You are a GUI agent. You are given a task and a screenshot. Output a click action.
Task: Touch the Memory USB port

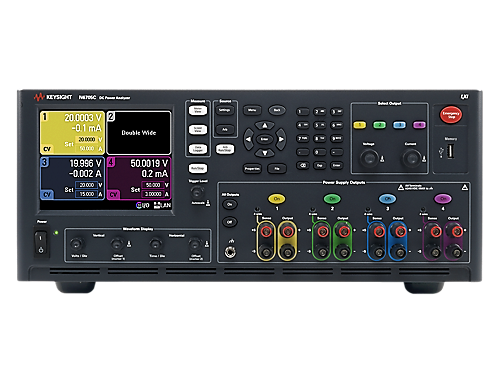coord(450,152)
